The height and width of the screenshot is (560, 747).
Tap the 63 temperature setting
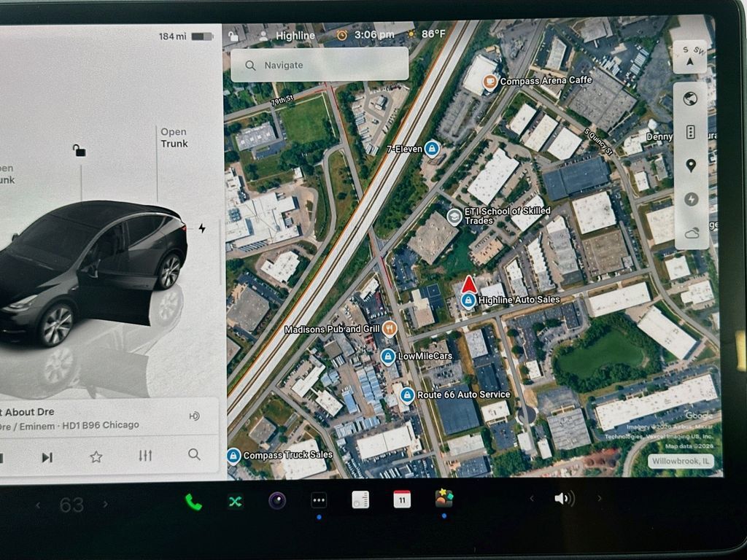click(71, 505)
